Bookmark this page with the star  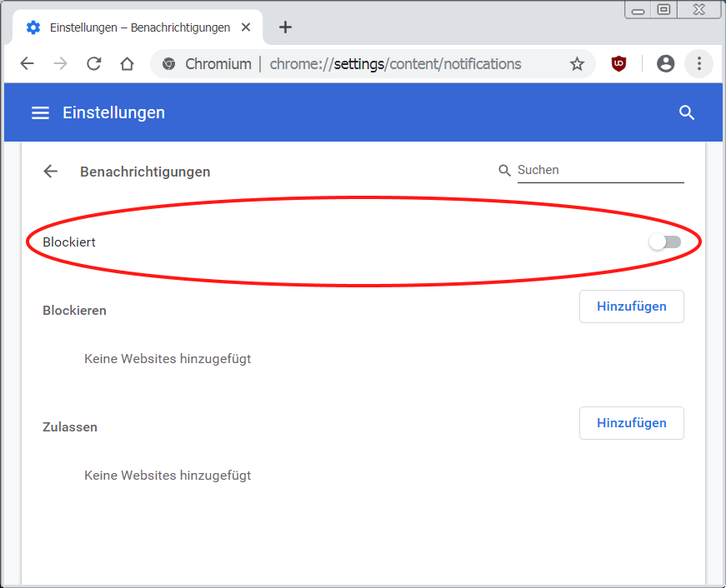(x=577, y=64)
